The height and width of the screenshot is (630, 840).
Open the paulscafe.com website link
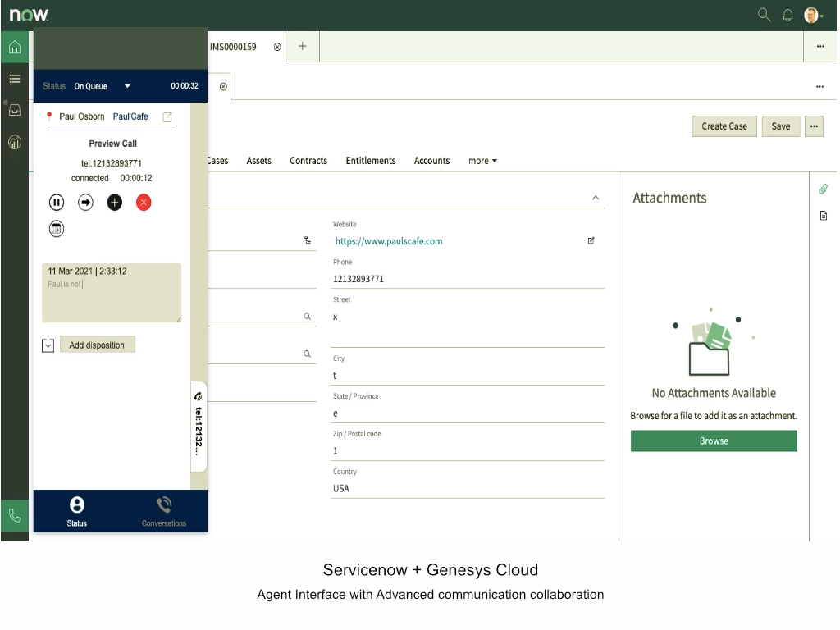tap(389, 241)
